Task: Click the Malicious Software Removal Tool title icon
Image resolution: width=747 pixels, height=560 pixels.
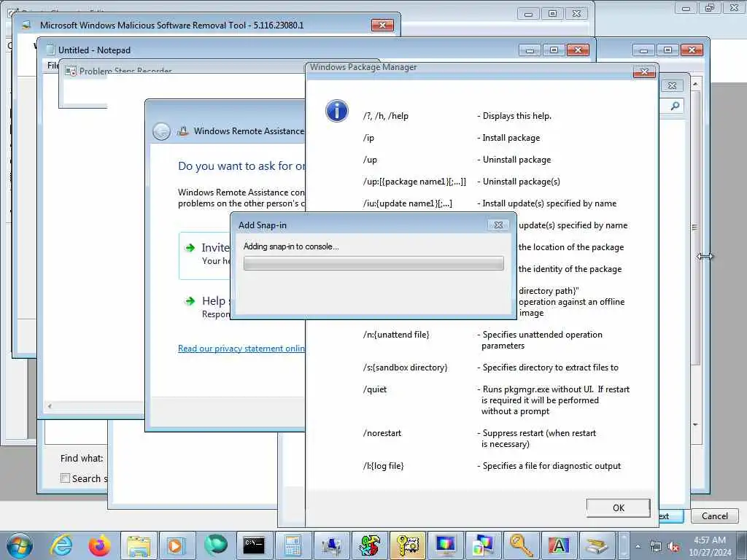Action: point(27,26)
